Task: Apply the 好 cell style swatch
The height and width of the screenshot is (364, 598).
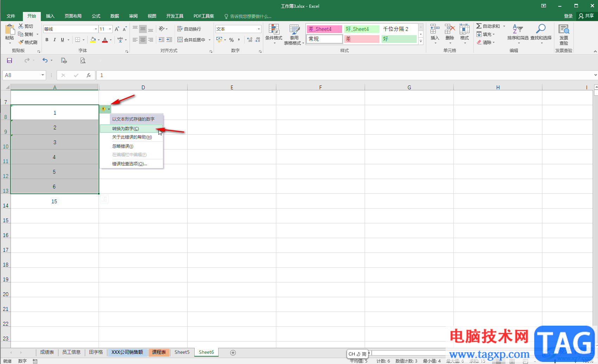Action: (x=399, y=39)
